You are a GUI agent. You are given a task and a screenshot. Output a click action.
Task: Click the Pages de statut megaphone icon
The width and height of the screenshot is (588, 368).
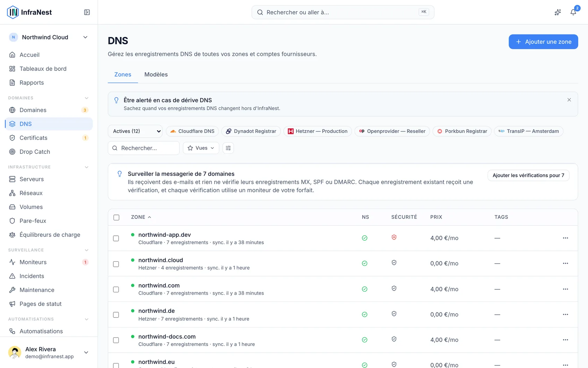tap(12, 304)
